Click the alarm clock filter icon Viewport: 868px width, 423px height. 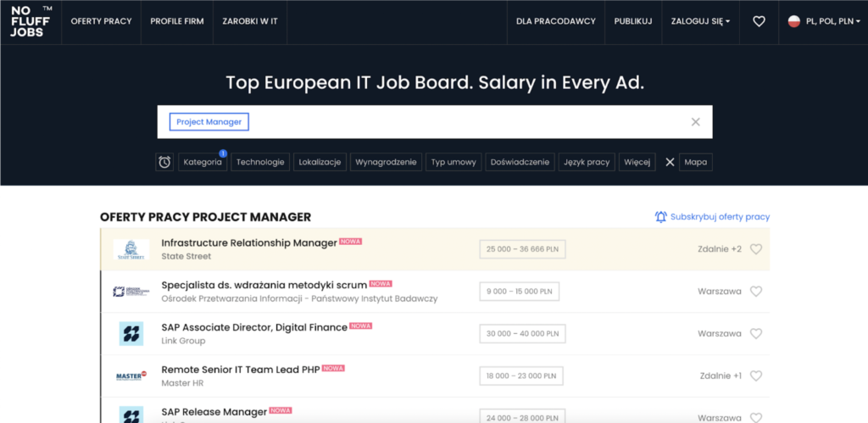[164, 162]
